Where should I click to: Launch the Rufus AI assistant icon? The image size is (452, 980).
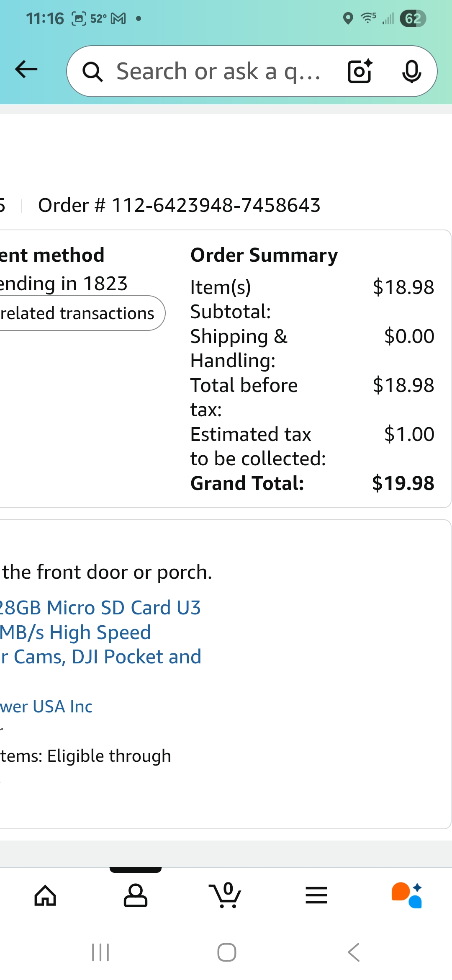pyautogui.click(x=407, y=895)
